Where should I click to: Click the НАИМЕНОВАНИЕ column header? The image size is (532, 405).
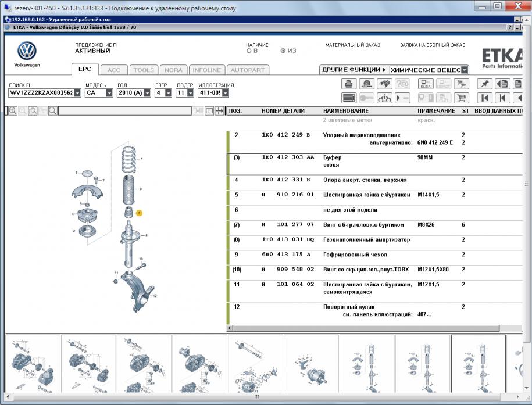click(x=346, y=111)
